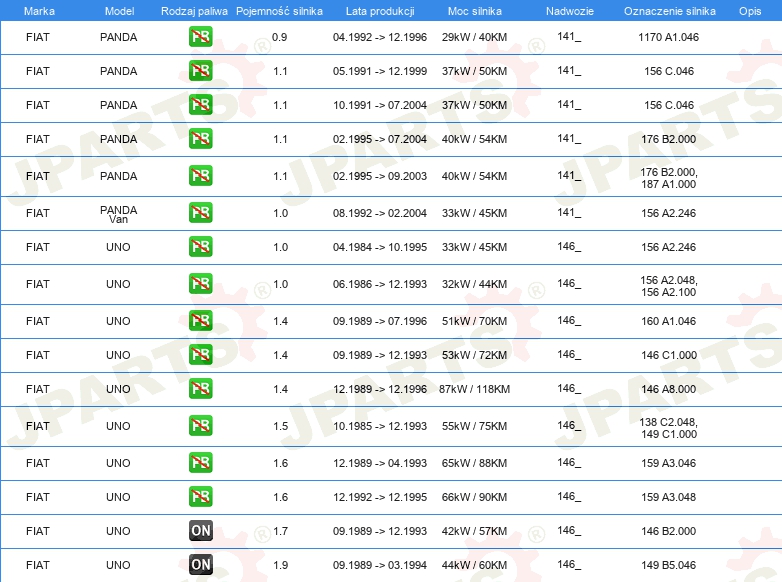
Task: Click engine codes 138 C2.048, 149 C1.000
Action: pyautogui.click(x=668, y=428)
